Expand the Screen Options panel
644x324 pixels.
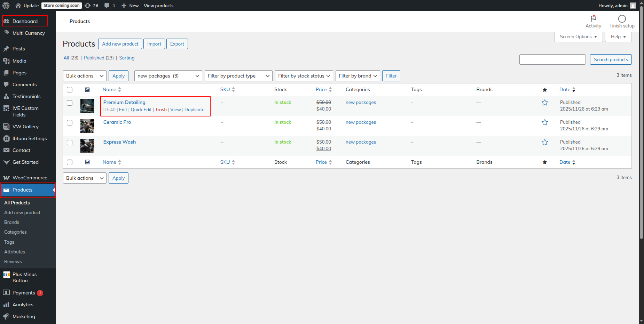[x=578, y=37]
